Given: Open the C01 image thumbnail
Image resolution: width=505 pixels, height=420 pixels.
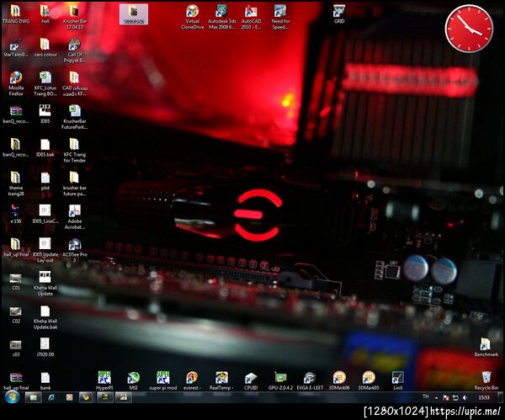Looking at the screenshot, I should [x=15, y=281].
